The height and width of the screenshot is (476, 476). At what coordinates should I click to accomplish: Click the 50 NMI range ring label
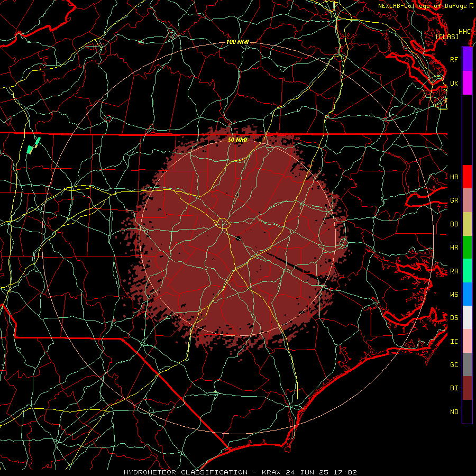237,140
